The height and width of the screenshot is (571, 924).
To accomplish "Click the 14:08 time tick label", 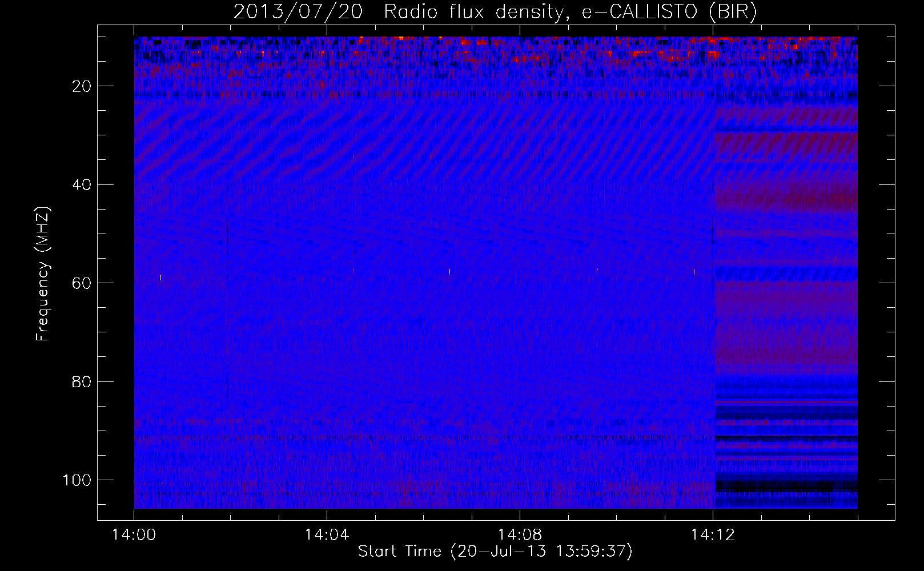I will [x=520, y=535].
